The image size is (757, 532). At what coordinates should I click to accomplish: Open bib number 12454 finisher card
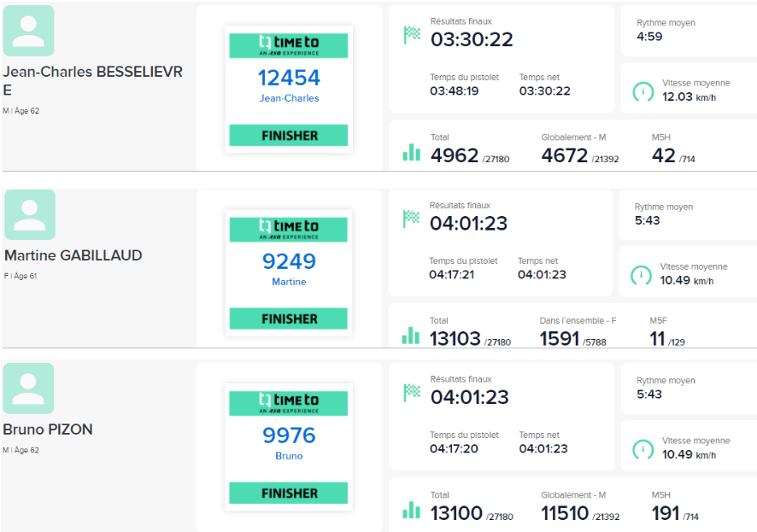tap(289, 89)
